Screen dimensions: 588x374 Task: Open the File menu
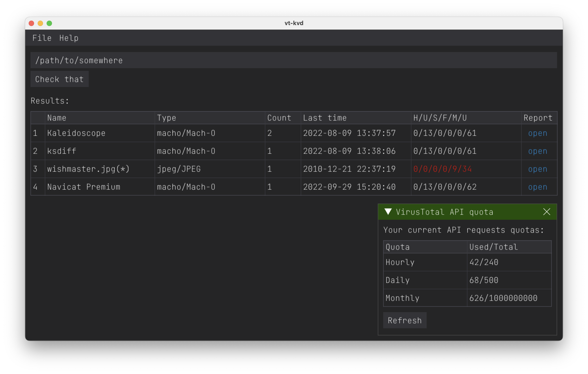42,38
